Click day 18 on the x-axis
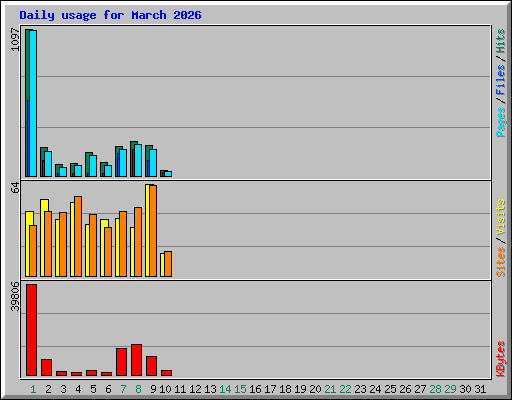This screenshot has height=400, width=512. 285,389
